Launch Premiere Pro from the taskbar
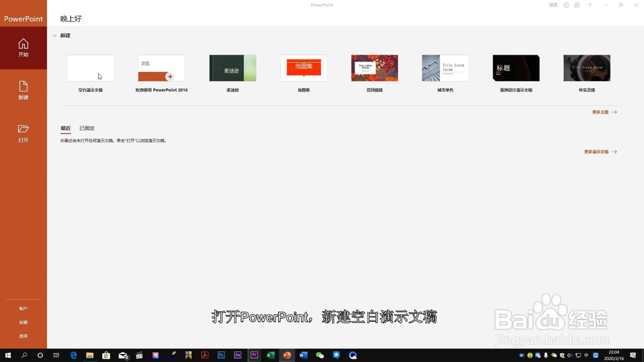644x362 pixels. click(x=254, y=356)
